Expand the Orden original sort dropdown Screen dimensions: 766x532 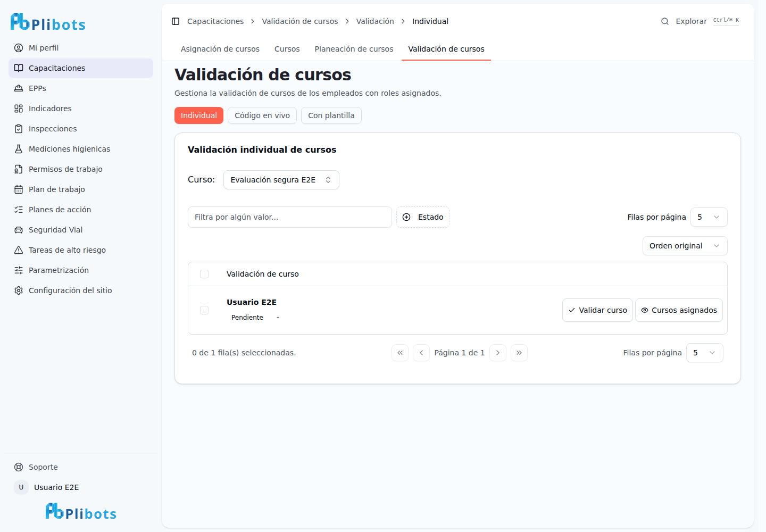click(685, 246)
